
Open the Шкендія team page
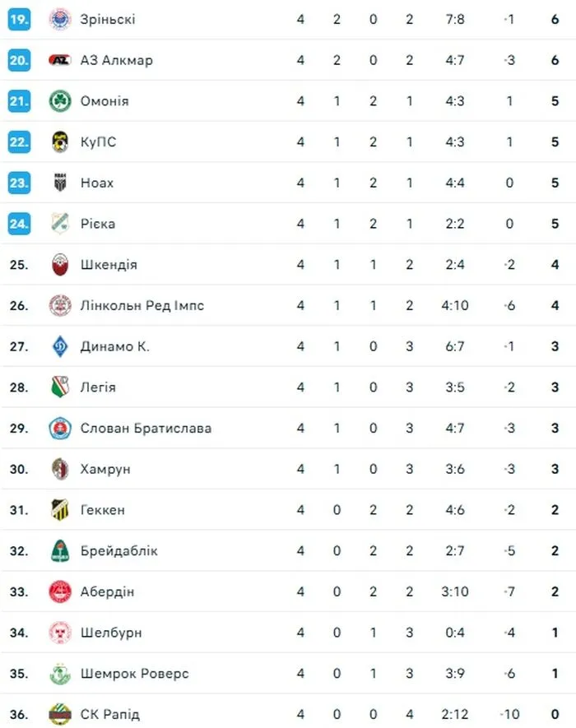click(109, 265)
